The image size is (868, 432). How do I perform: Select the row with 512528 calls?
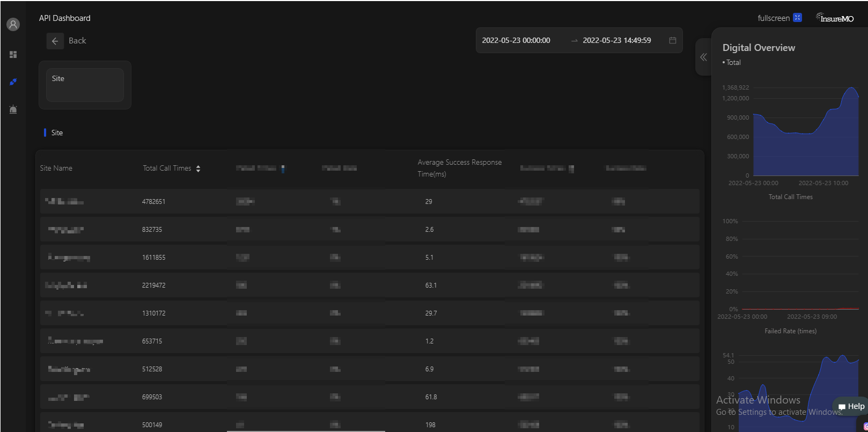coord(370,369)
